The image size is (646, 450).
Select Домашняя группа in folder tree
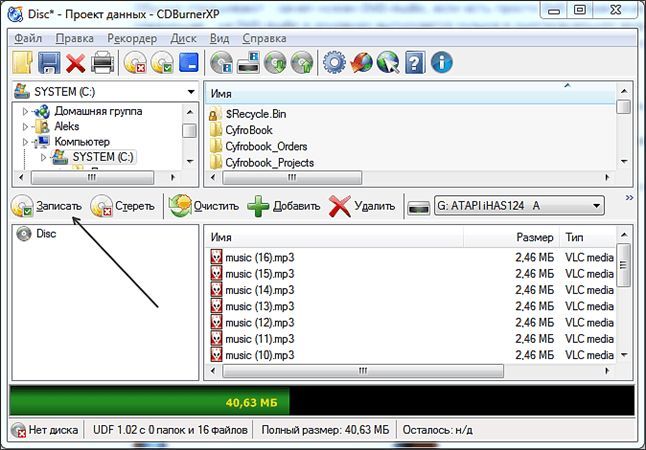(98, 111)
